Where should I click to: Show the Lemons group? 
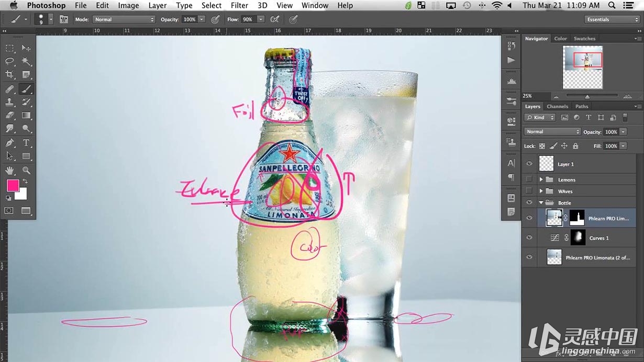coord(529,179)
